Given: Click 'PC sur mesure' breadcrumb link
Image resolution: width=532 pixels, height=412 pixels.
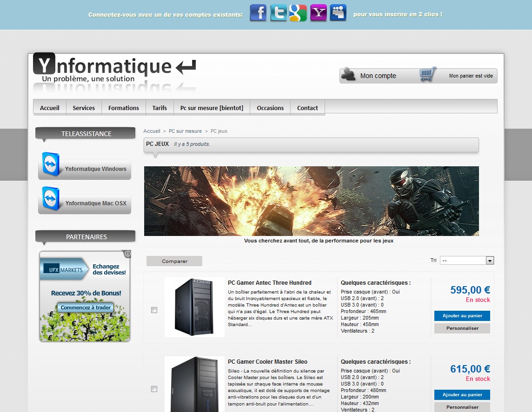Looking at the screenshot, I should 185,131.
